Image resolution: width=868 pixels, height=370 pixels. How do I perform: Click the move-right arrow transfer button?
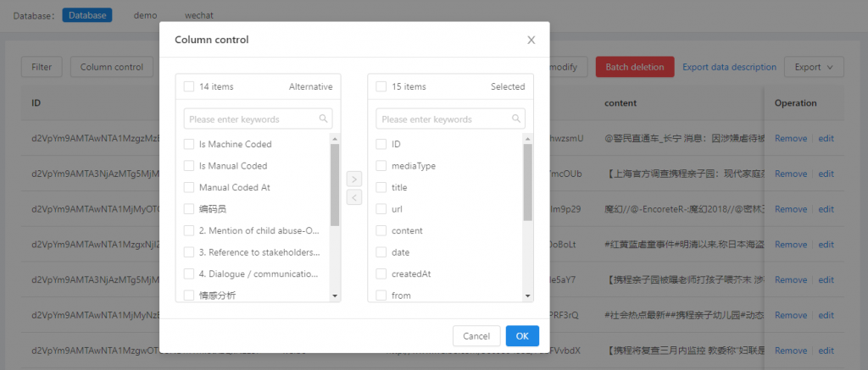pos(354,179)
